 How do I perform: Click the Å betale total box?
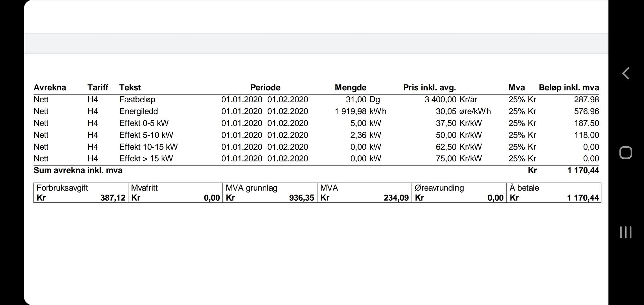coord(554,193)
